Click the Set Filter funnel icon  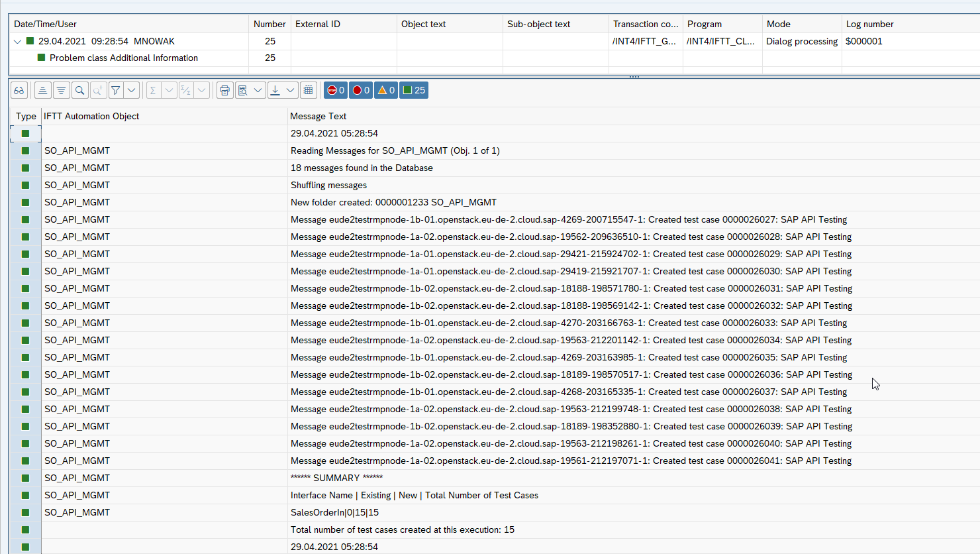click(115, 90)
